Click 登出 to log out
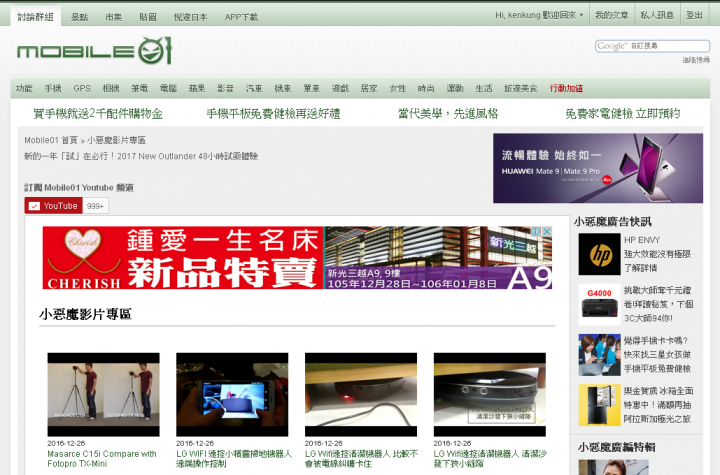 (x=694, y=15)
